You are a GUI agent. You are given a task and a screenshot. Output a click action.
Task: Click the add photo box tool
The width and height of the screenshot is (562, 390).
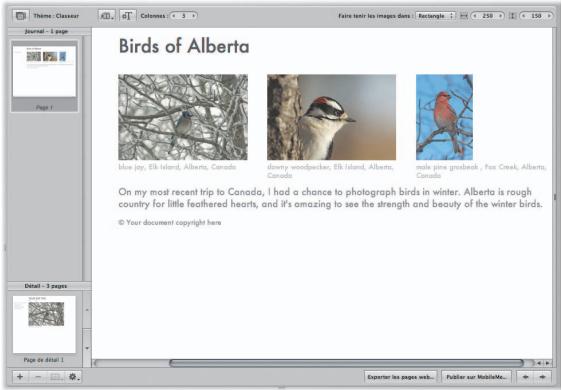106,16
